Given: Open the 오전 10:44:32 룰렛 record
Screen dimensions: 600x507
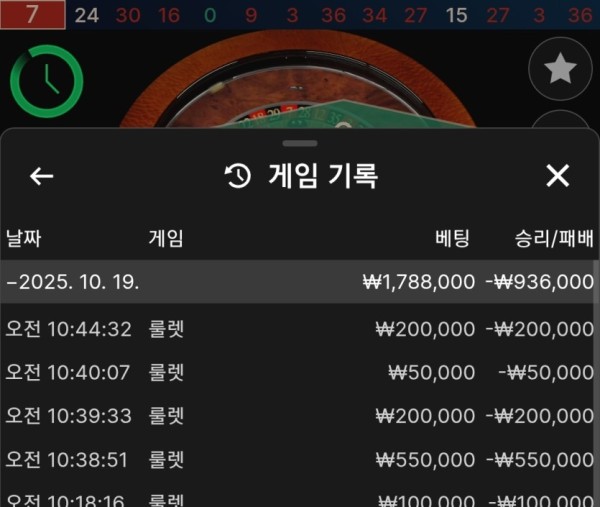Looking at the screenshot, I should pyautogui.click(x=297, y=329).
